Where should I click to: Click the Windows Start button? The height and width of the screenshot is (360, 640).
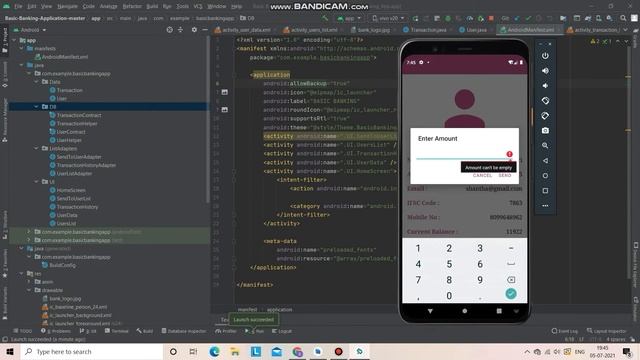(10, 351)
